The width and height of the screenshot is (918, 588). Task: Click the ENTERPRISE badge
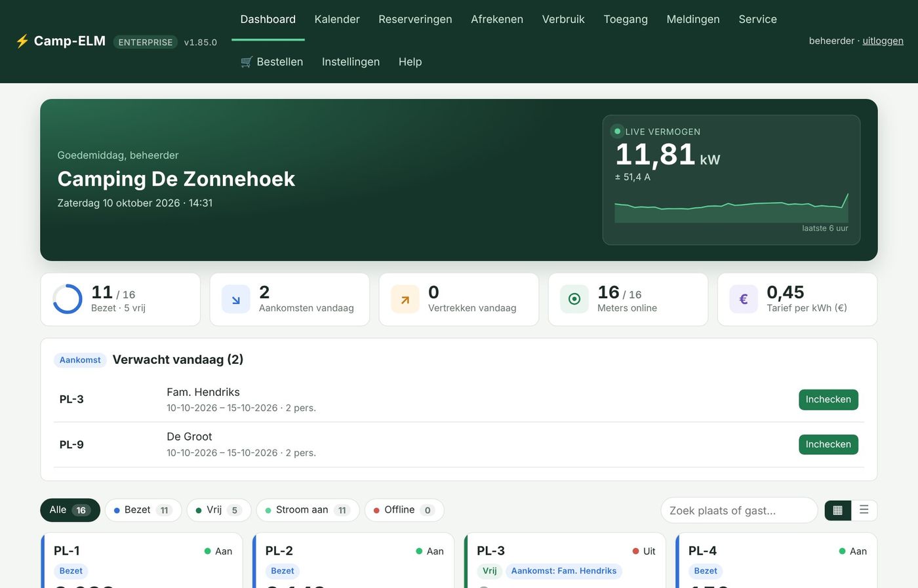click(x=146, y=42)
